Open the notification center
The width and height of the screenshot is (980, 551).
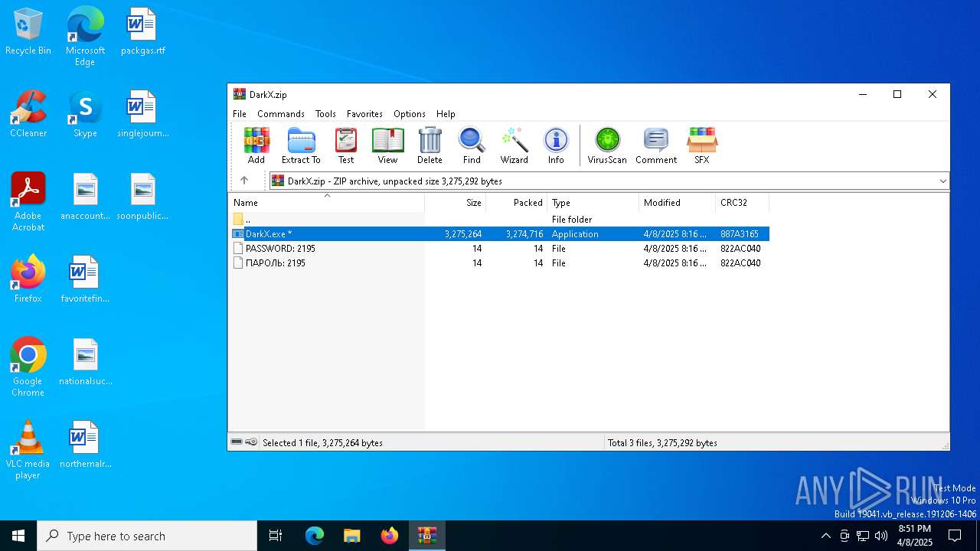point(955,536)
